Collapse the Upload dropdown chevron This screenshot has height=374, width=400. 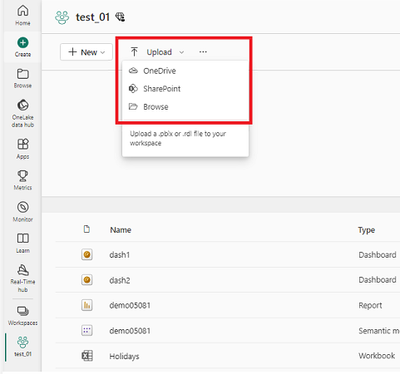pos(182,52)
